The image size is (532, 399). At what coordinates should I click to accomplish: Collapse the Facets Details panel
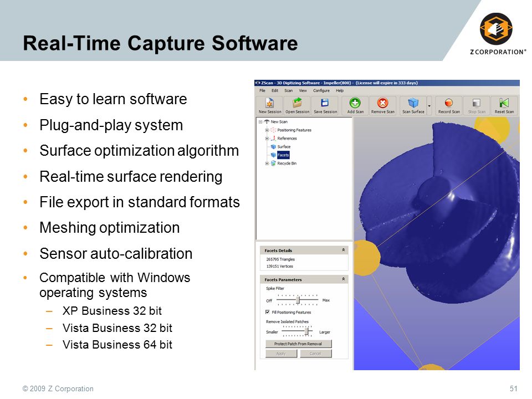click(x=344, y=250)
